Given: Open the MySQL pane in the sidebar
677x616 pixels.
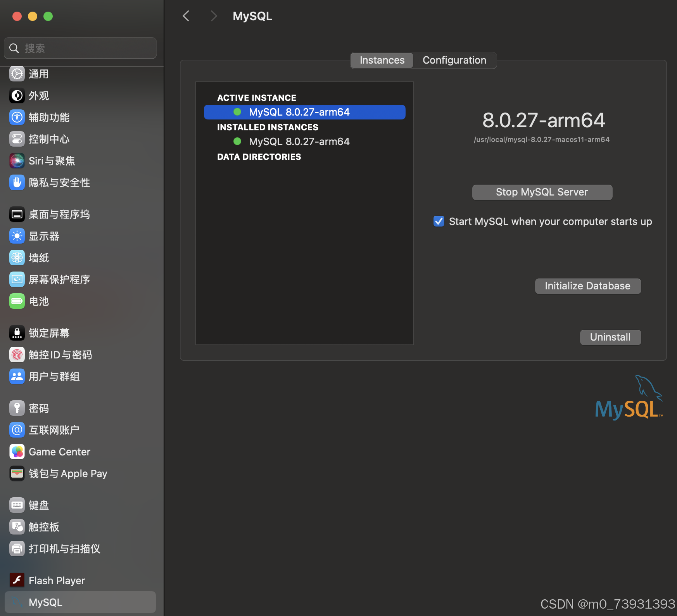Looking at the screenshot, I should 45,602.
